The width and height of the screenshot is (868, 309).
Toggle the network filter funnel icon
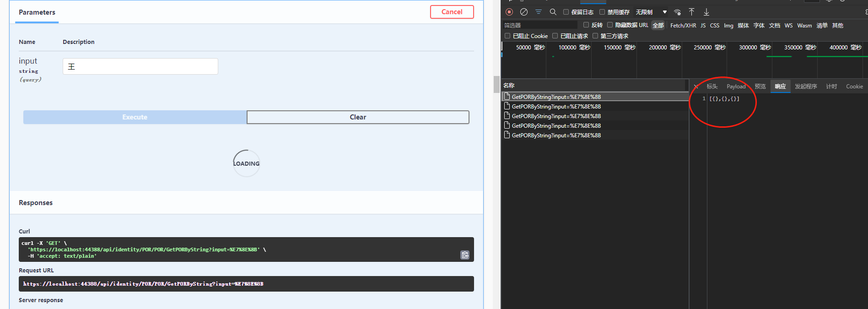point(539,12)
